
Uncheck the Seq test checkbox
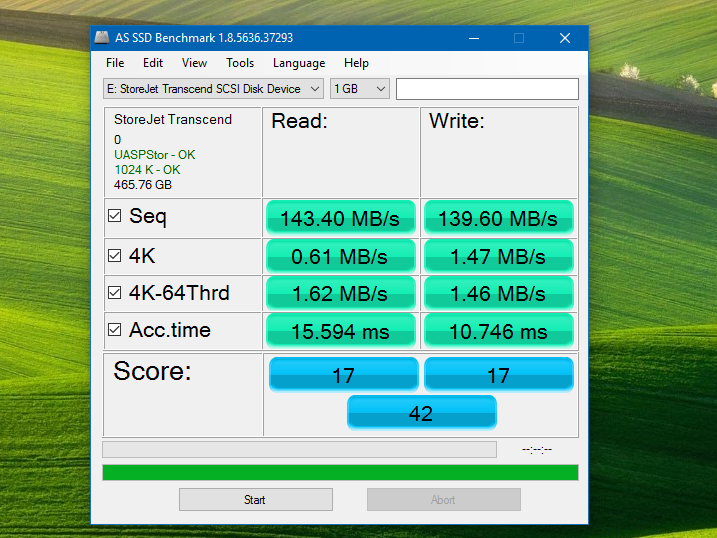(x=114, y=215)
